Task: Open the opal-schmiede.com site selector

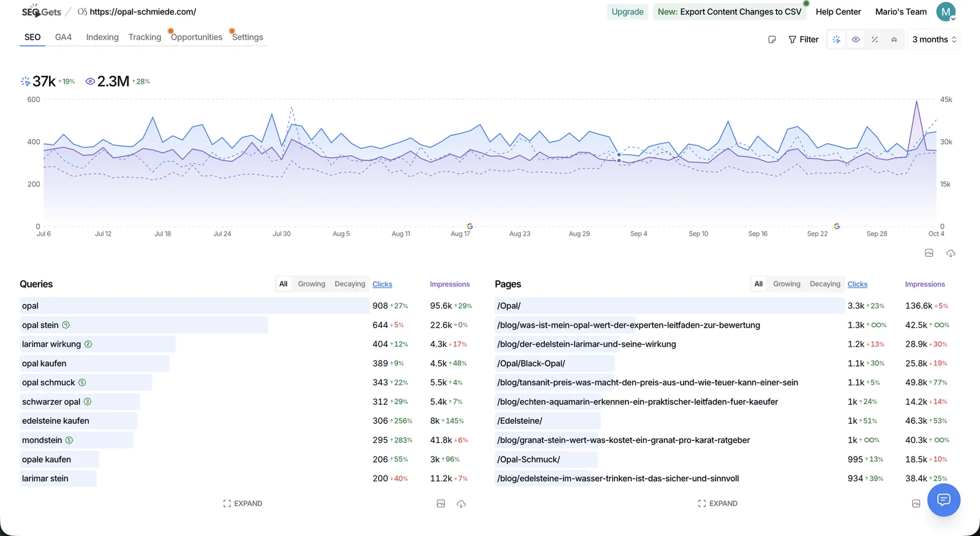Action: [137, 12]
